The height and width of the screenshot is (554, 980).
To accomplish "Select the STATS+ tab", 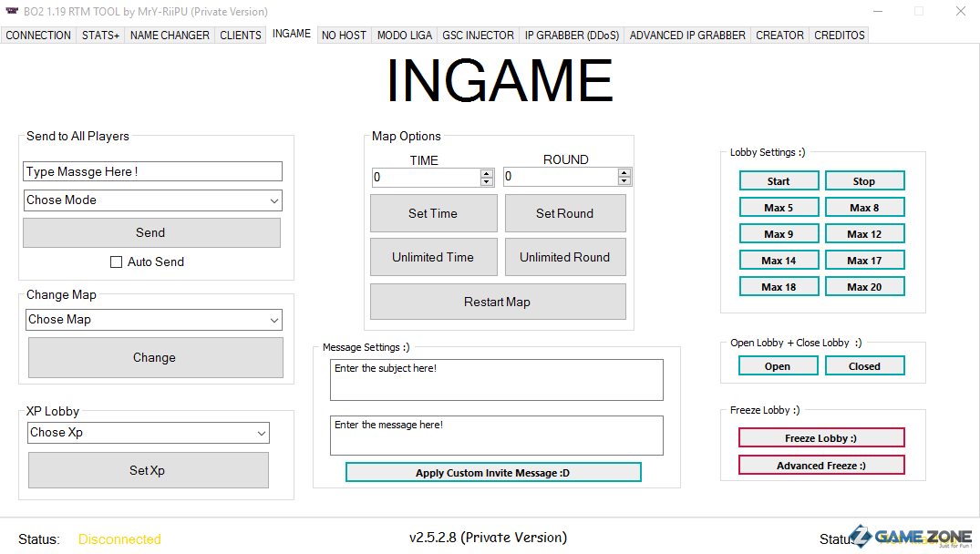I will (x=100, y=36).
